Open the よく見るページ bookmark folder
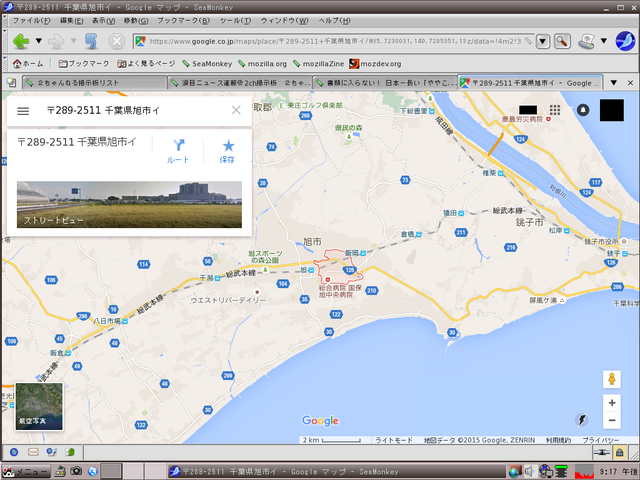Screen dimensions: 640x480 146,64
